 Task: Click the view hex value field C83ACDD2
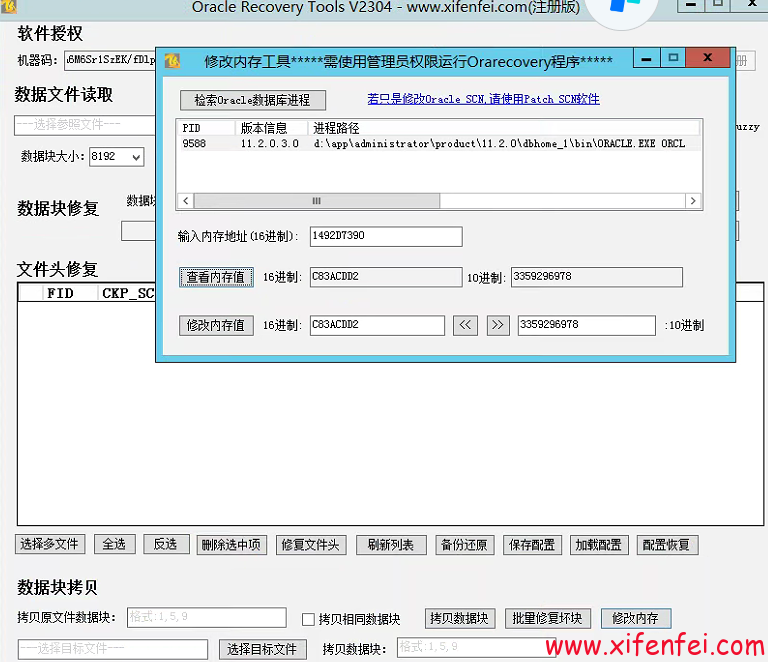386,277
